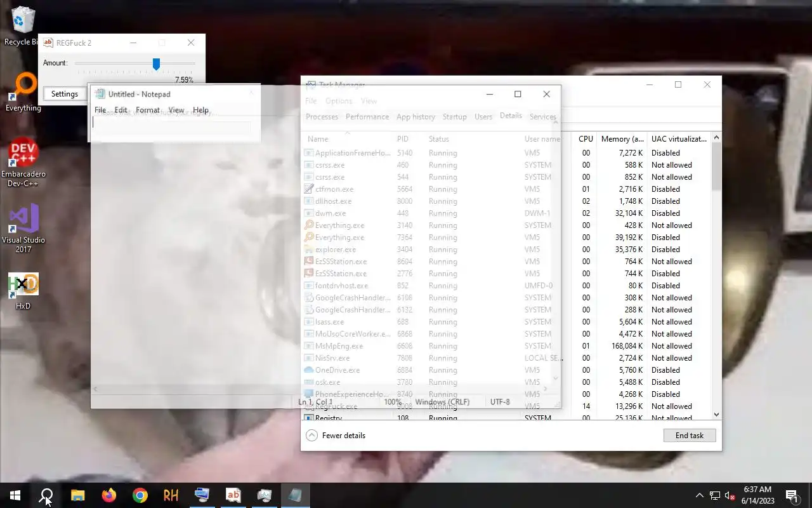Launch Google Chrome from the taskbar

pyautogui.click(x=140, y=495)
